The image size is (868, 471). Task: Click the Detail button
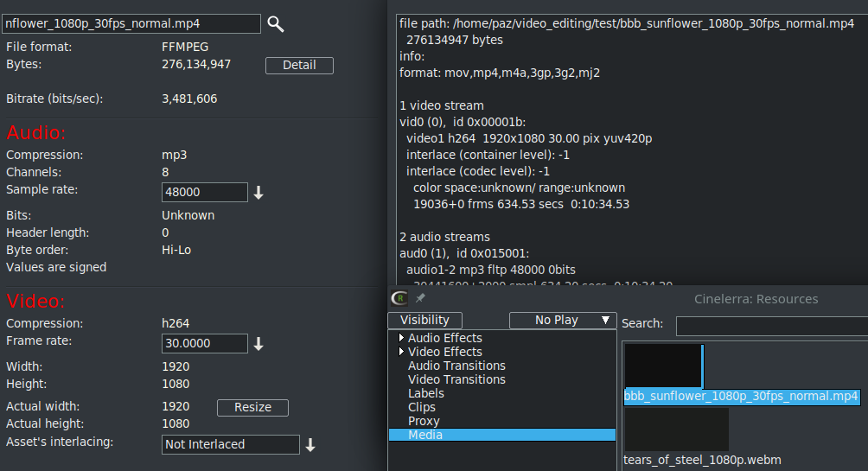(299, 65)
